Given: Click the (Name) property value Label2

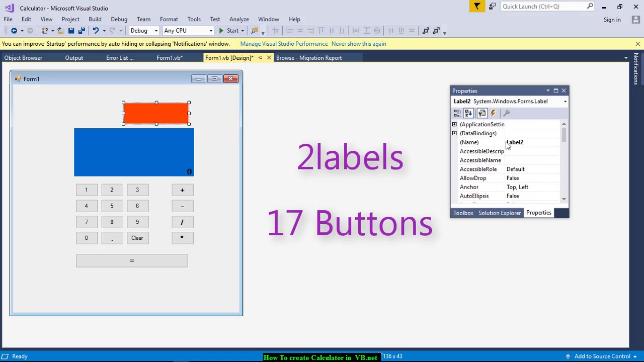Looking at the screenshot, I should [x=532, y=142].
